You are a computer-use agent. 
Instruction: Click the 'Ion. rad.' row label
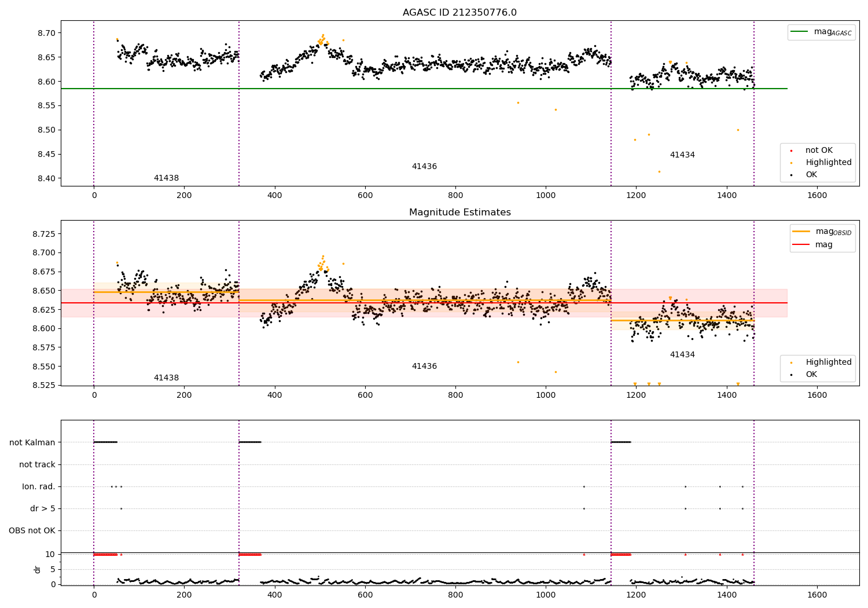pyautogui.click(x=39, y=487)
